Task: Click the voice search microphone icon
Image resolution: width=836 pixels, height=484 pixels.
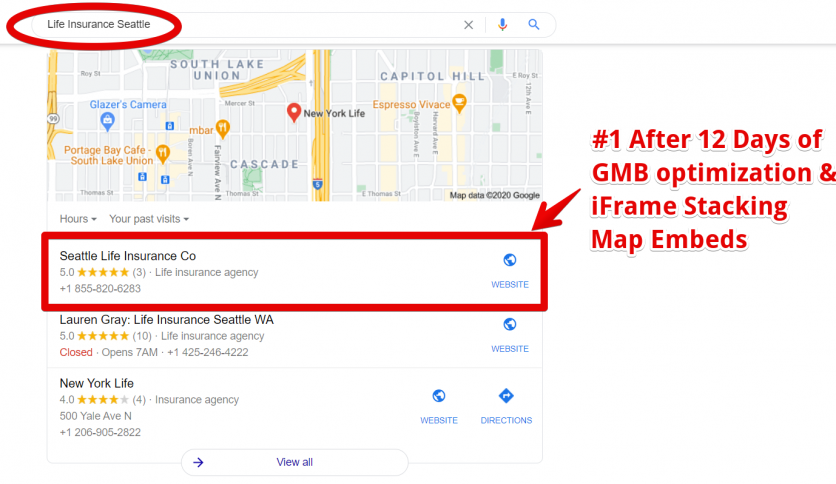Action: click(502, 25)
